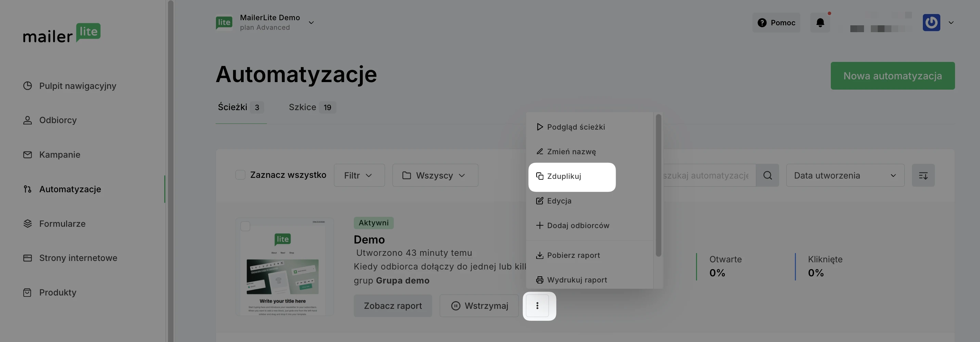Click the notification bell icon

click(x=820, y=23)
